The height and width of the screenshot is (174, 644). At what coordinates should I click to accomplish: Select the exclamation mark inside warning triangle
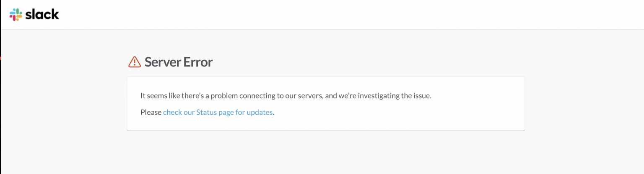click(134, 63)
